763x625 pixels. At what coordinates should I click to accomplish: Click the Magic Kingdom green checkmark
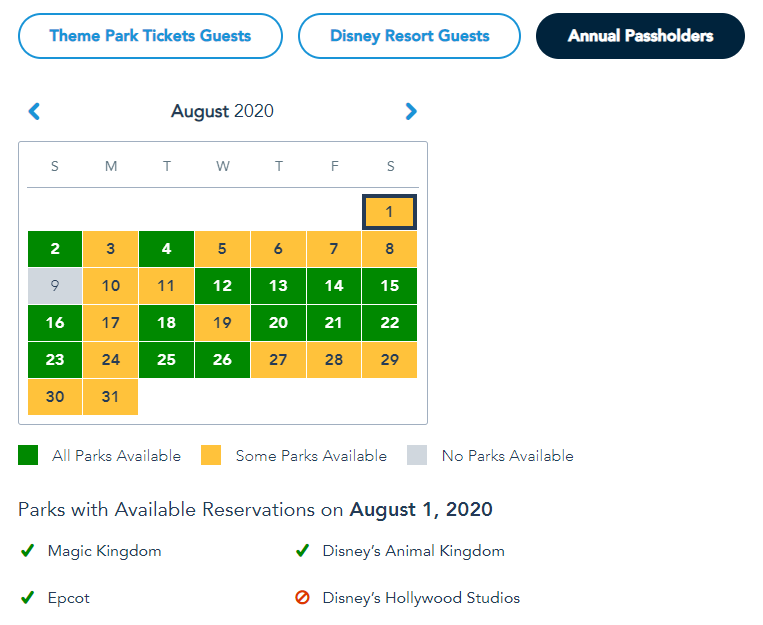[x=27, y=551]
